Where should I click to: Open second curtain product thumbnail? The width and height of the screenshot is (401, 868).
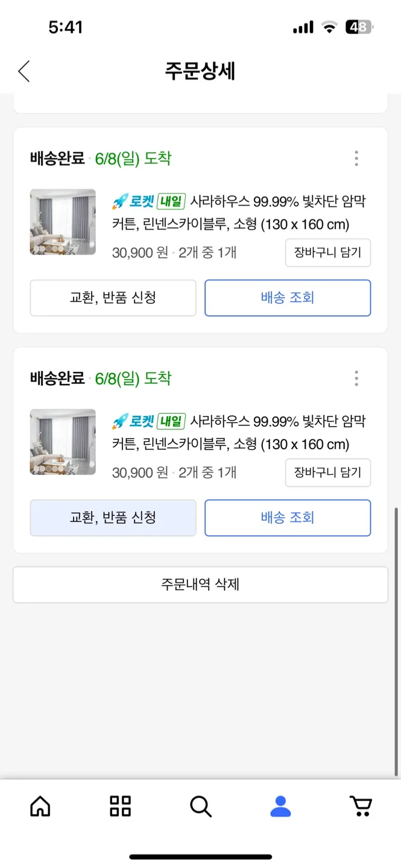(x=63, y=442)
